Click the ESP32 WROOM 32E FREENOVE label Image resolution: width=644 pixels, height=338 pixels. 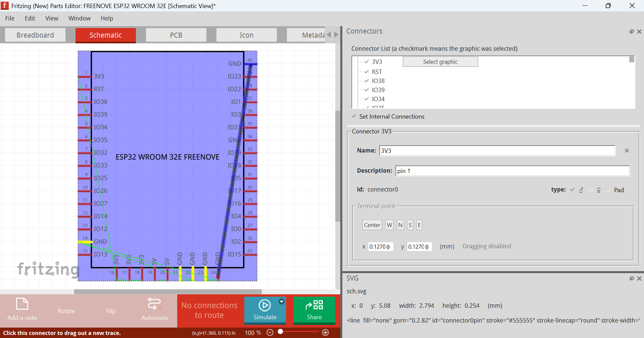pyautogui.click(x=167, y=157)
